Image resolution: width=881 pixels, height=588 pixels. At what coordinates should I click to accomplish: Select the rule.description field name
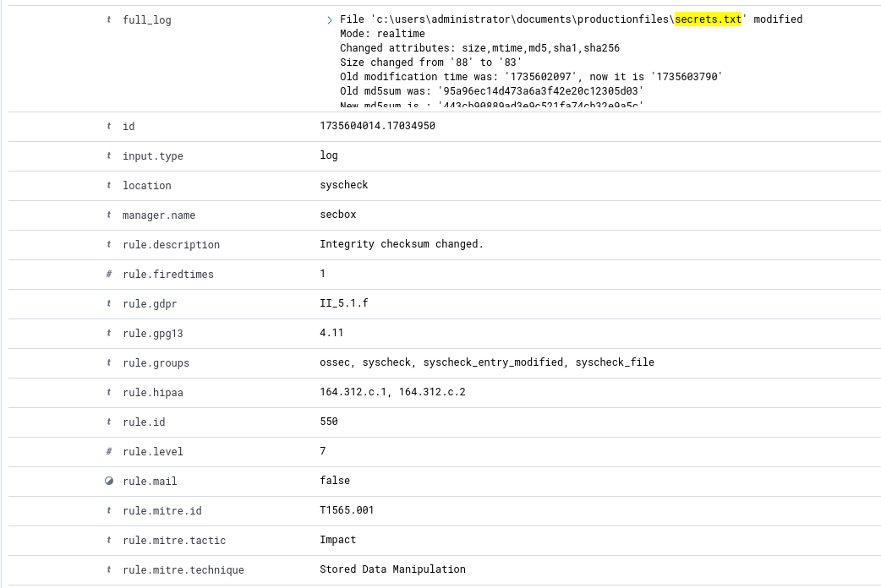[x=171, y=244]
